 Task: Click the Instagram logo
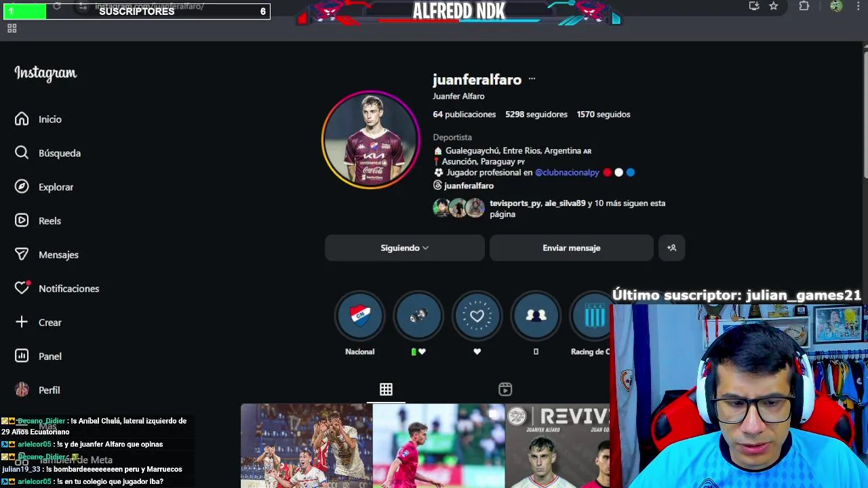(45, 73)
